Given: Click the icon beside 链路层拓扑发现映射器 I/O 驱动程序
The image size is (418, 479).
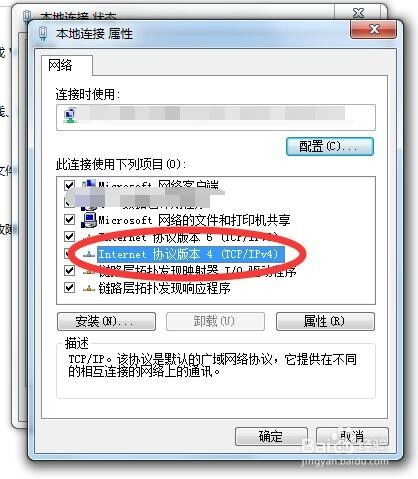Looking at the screenshot, I should [89, 271].
